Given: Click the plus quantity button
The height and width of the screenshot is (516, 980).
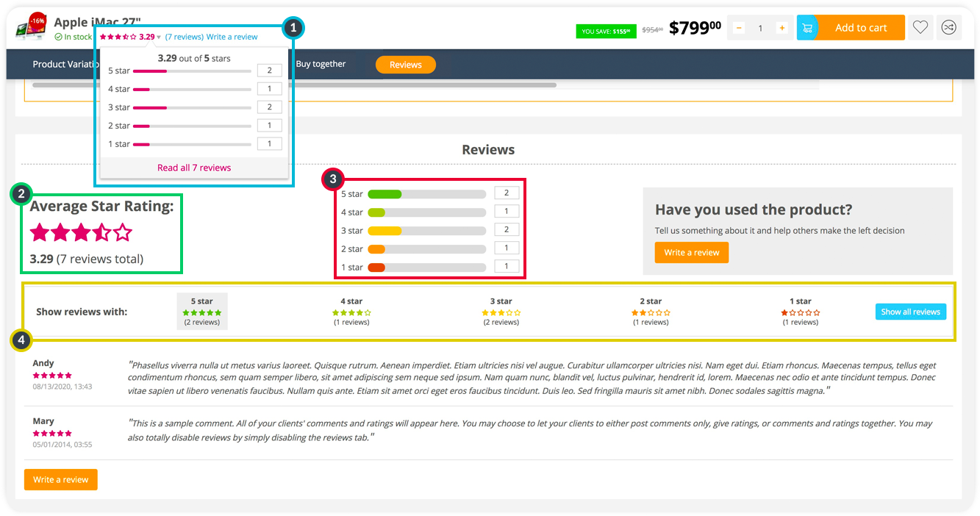Looking at the screenshot, I should pos(782,28).
